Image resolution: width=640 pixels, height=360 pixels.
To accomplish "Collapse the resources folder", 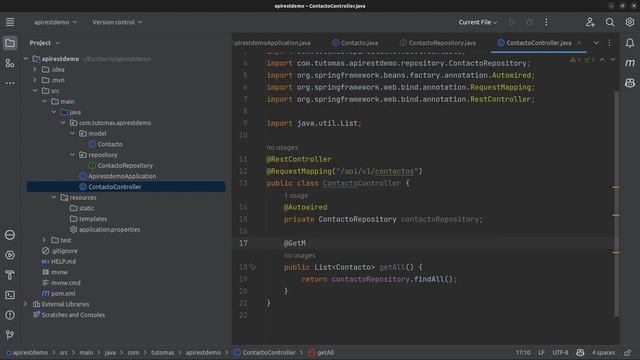I will (53, 197).
